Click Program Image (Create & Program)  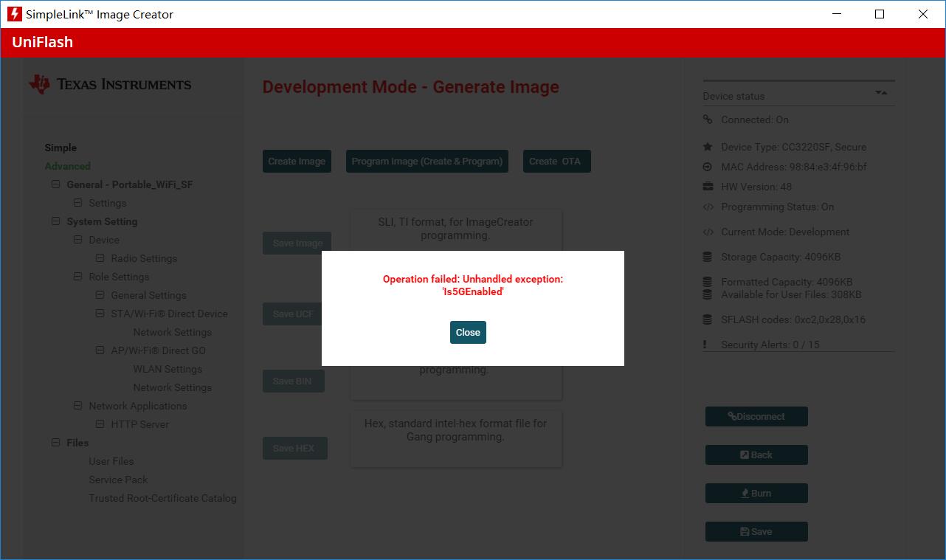pos(427,162)
